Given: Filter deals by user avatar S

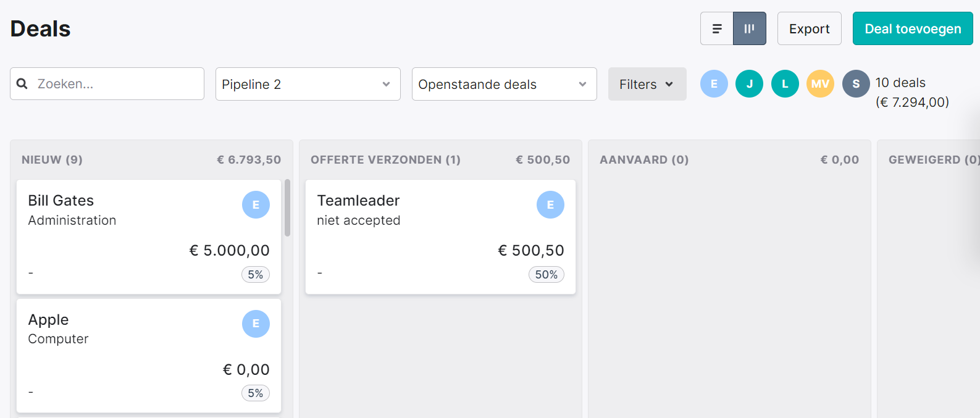Looking at the screenshot, I should (856, 84).
